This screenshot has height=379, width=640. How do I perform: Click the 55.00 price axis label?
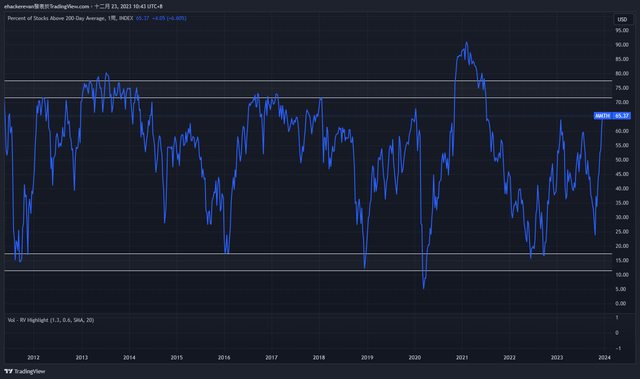click(622, 145)
